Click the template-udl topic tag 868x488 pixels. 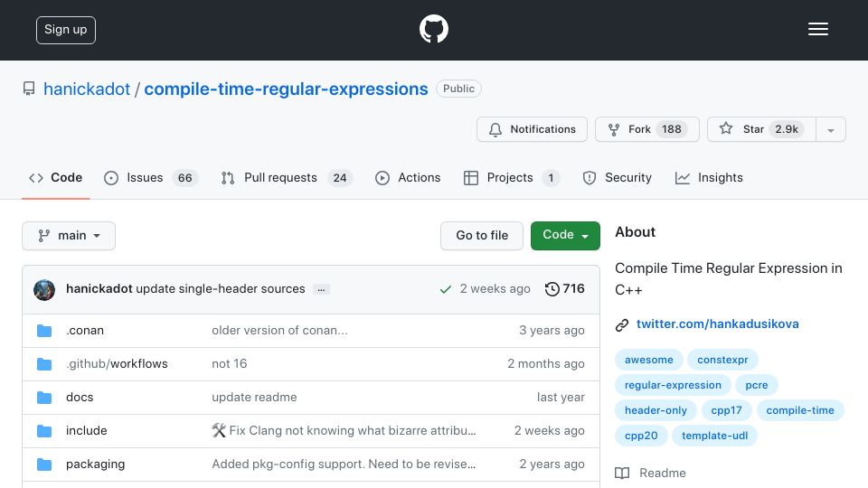pyautogui.click(x=714, y=436)
